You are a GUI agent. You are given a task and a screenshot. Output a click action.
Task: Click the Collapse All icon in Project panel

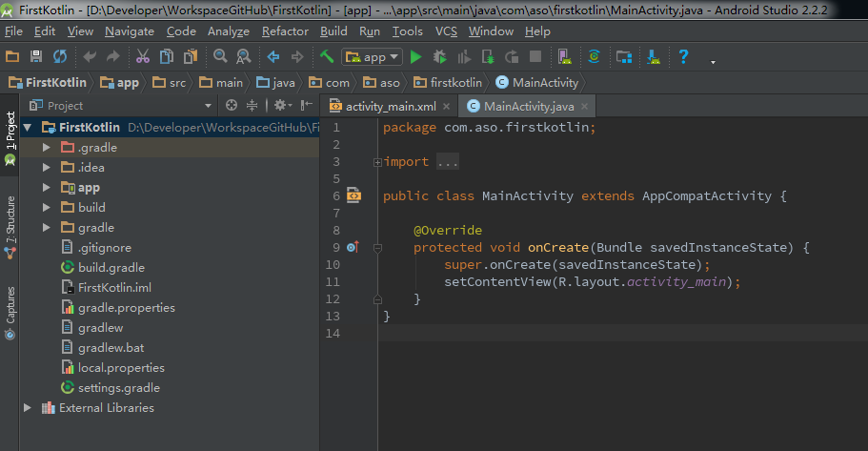(x=252, y=105)
